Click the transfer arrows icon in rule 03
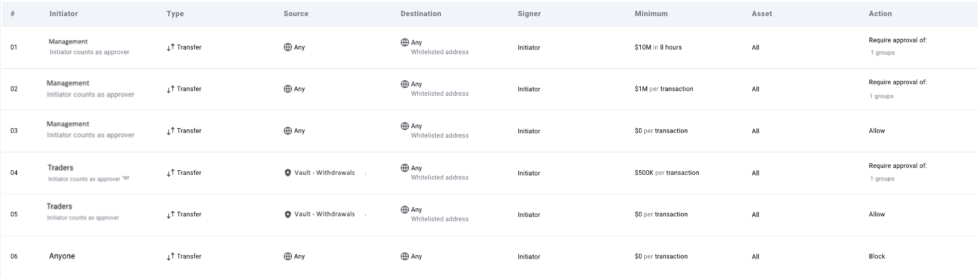This screenshot has width=980, height=277. coord(170,131)
